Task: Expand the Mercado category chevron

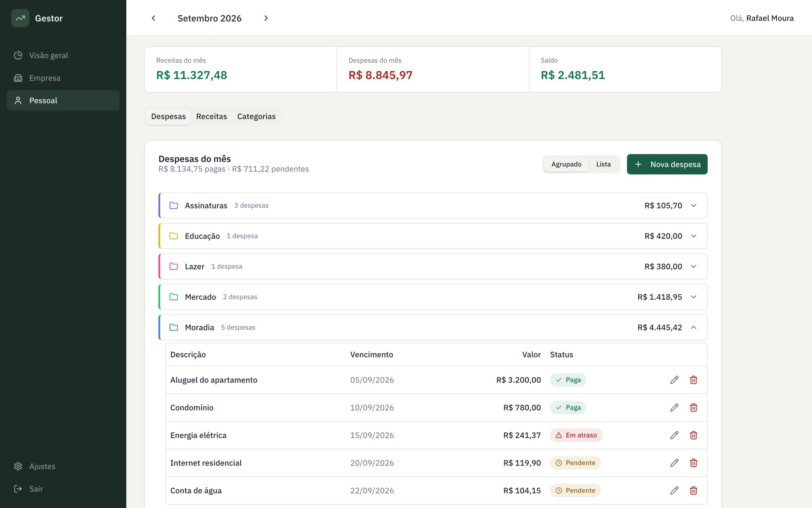Action: pyautogui.click(x=693, y=297)
